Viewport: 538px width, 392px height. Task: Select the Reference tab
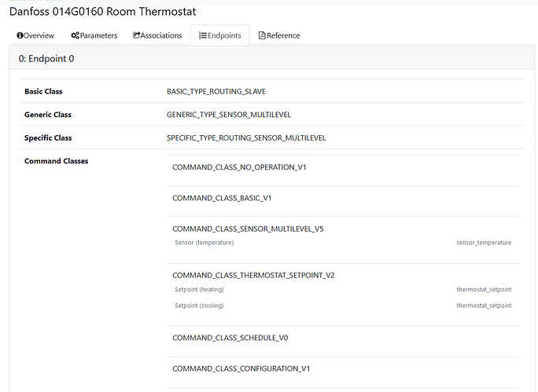pos(279,35)
